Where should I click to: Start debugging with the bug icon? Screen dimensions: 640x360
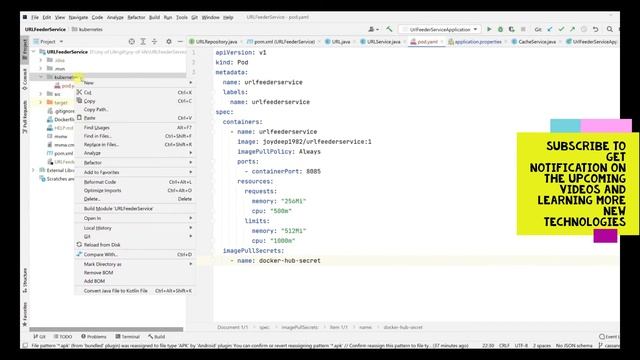point(500,29)
